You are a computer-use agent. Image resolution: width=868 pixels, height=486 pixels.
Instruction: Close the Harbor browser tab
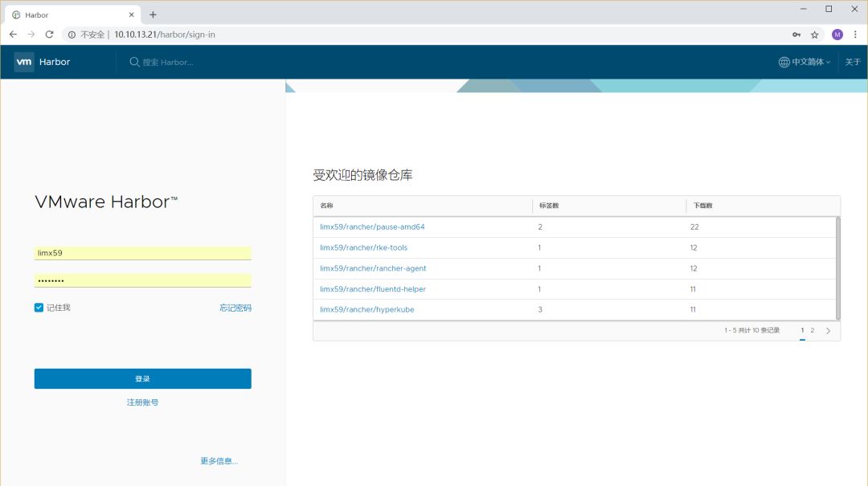[x=131, y=15]
